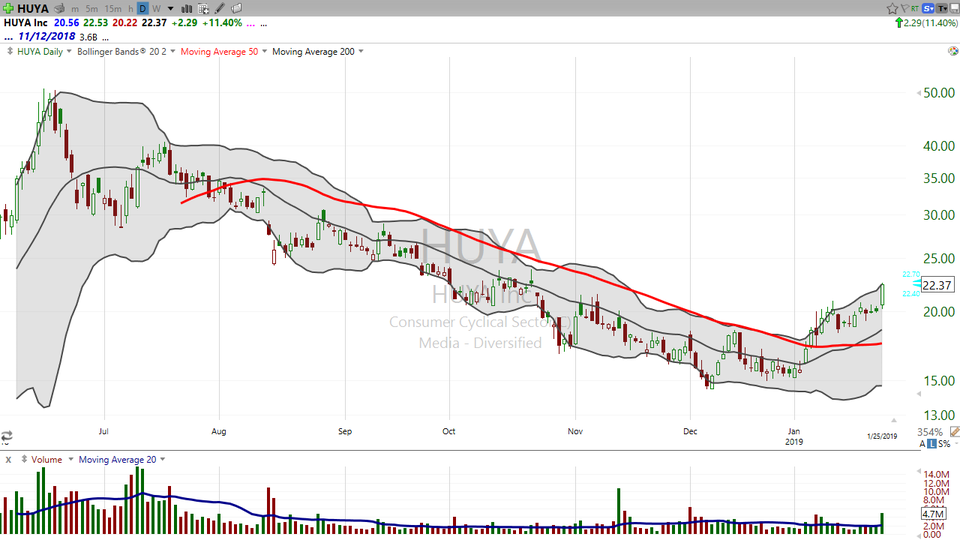Screen dimensions: 960x540
Task: Switch to 1-minute timeframe 'm'
Action: (75, 9)
